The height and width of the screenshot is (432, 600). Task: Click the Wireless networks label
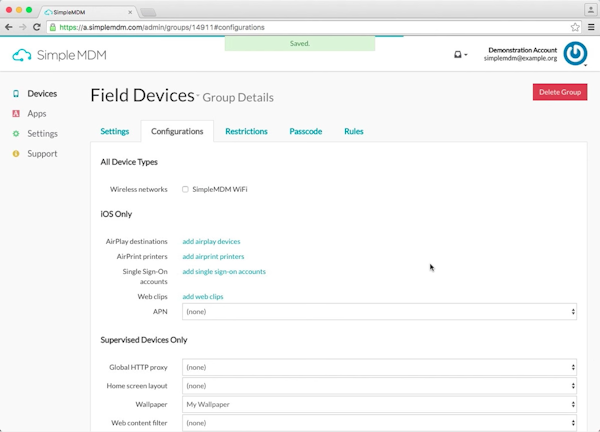(x=139, y=189)
